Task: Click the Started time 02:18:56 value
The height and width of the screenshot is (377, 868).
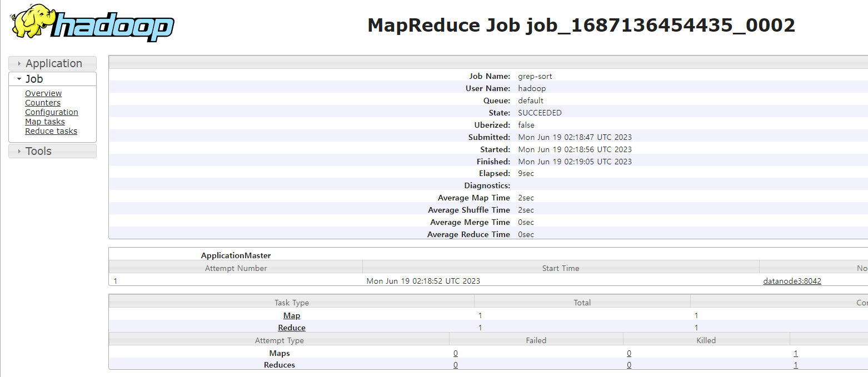Action: (x=575, y=149)
